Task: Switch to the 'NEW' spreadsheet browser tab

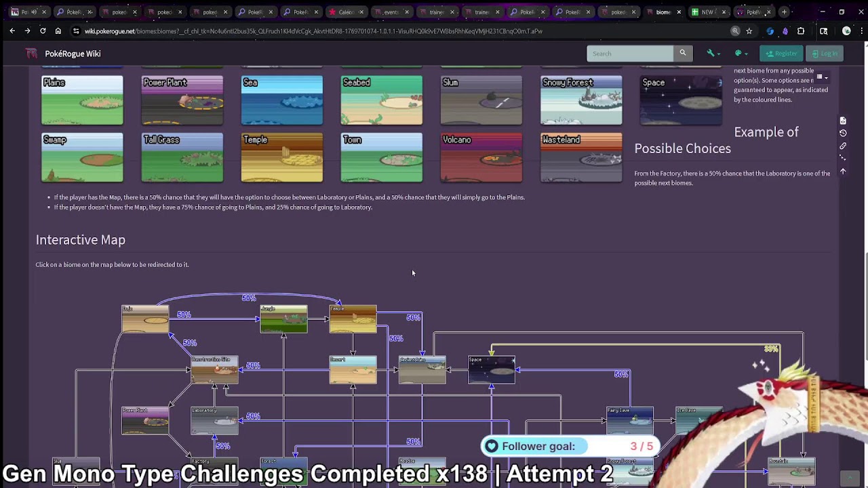Action: [x=709, y=12]
